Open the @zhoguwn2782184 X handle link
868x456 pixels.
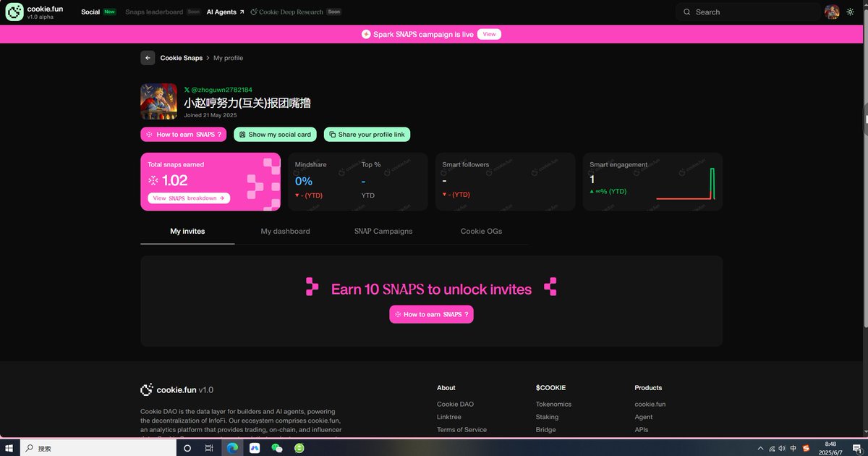click(x=218, y=90)
